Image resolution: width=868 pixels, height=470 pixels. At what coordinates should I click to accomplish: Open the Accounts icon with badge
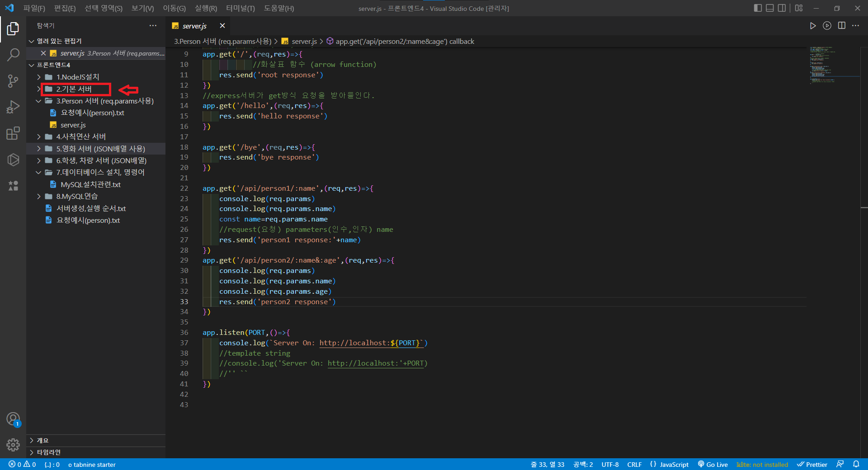click(13, 419)
